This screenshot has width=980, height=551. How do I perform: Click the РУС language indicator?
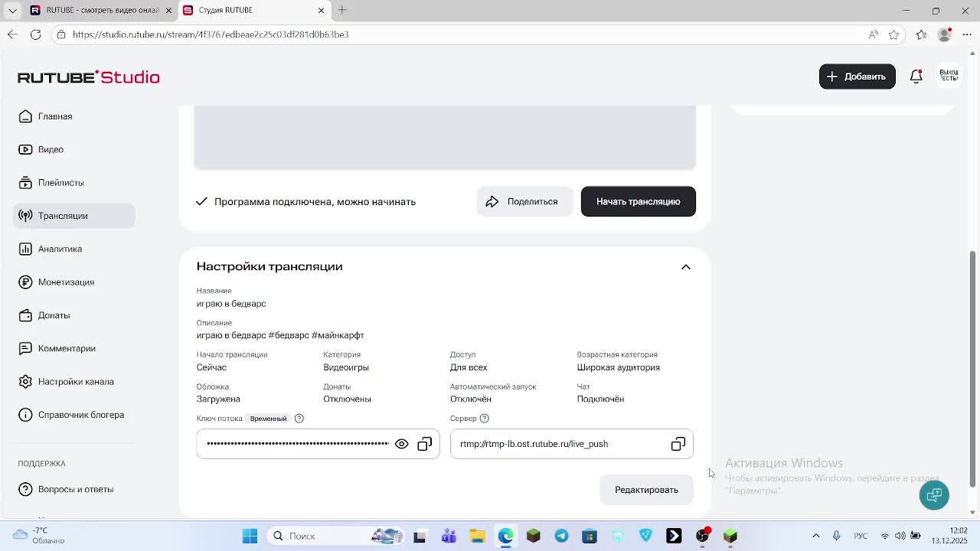pos(861,536)
